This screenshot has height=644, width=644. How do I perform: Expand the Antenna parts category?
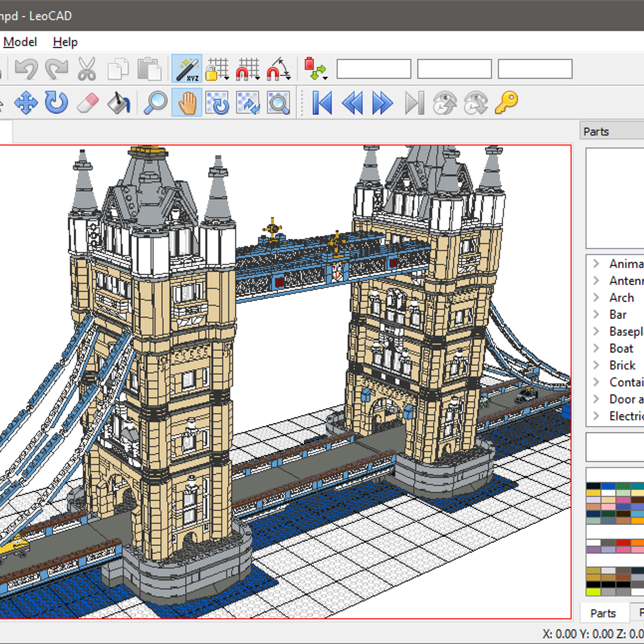(x=597, y=281)
